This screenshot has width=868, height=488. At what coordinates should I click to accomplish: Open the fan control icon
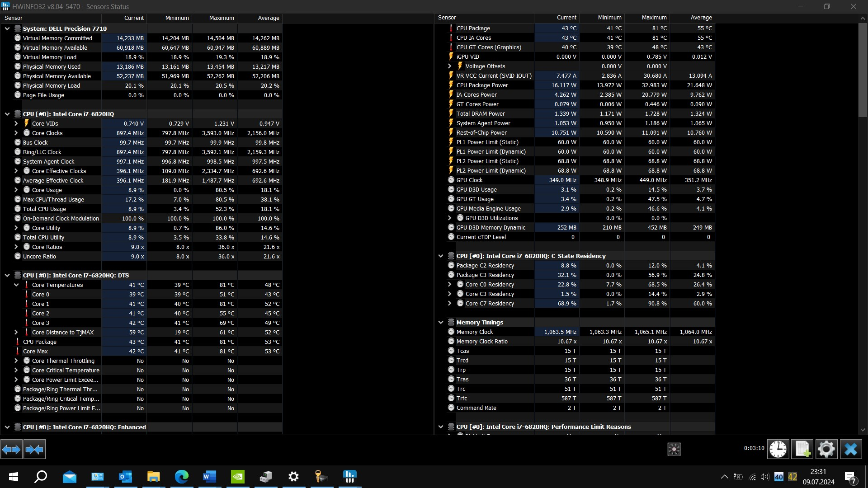[x=674, y=449]
